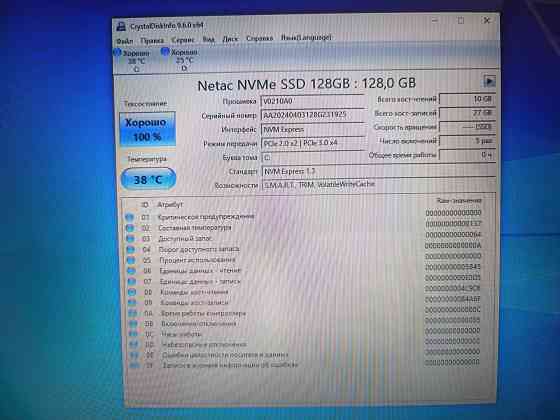The width and height of the screenshot is (560, 420).
Task: Click status icon for attribute 0E integrity errors
Action: point(134,355)
